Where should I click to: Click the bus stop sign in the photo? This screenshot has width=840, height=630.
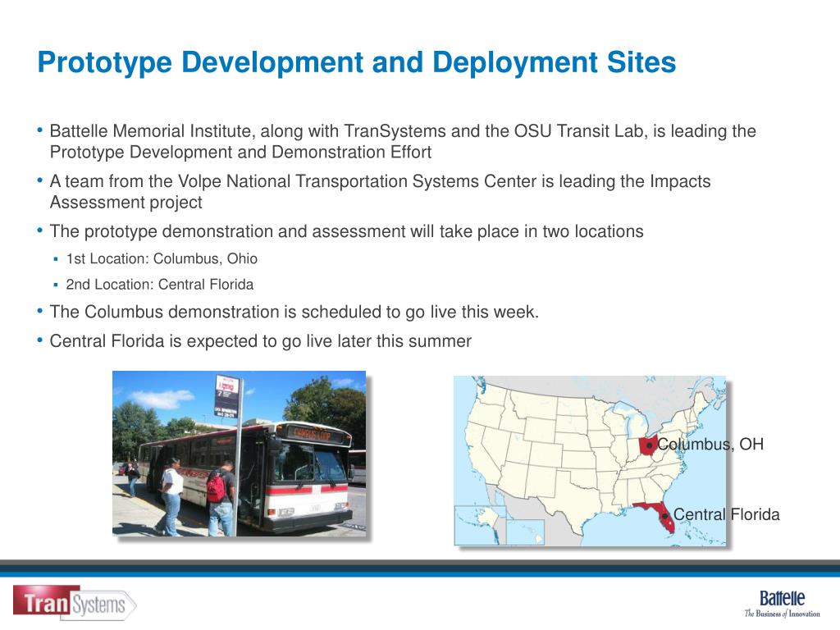(x=227, y=397)
